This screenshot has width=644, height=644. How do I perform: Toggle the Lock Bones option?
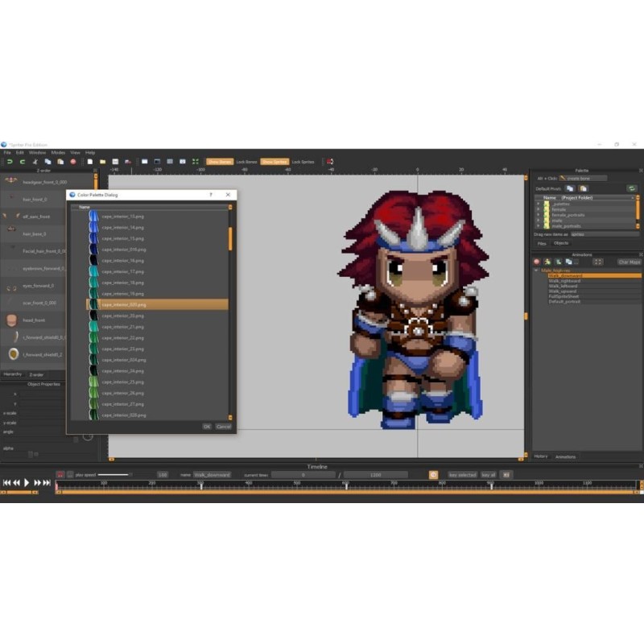pos(246,162)
